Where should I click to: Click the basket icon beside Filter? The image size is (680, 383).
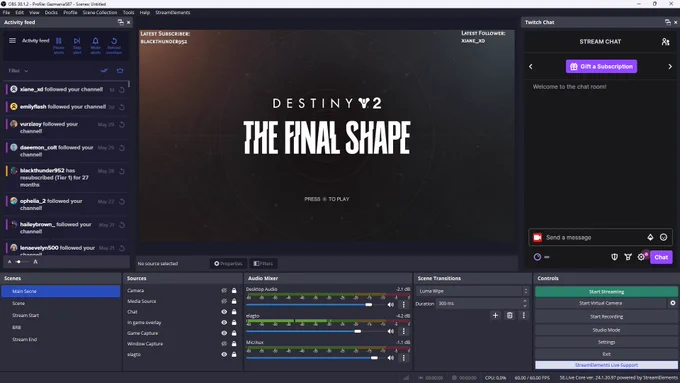coord(120,70)
